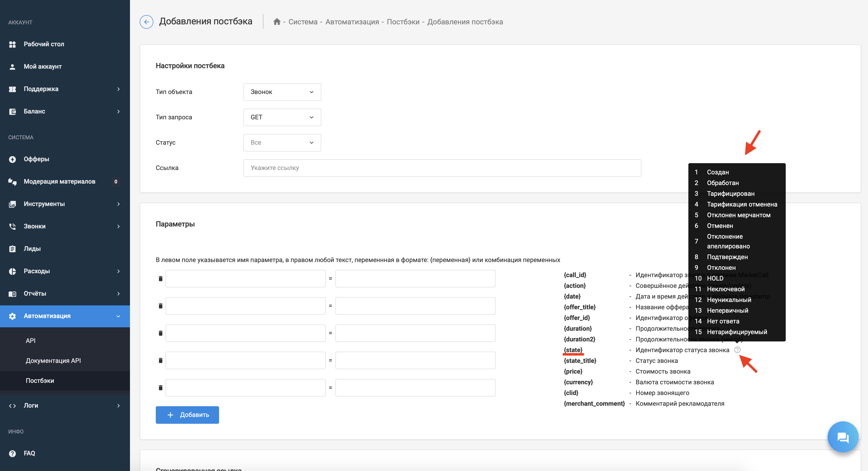Screen dimensions: 868x471
Task: Delete the second parameter row via the trash icon
Action: 160,306
